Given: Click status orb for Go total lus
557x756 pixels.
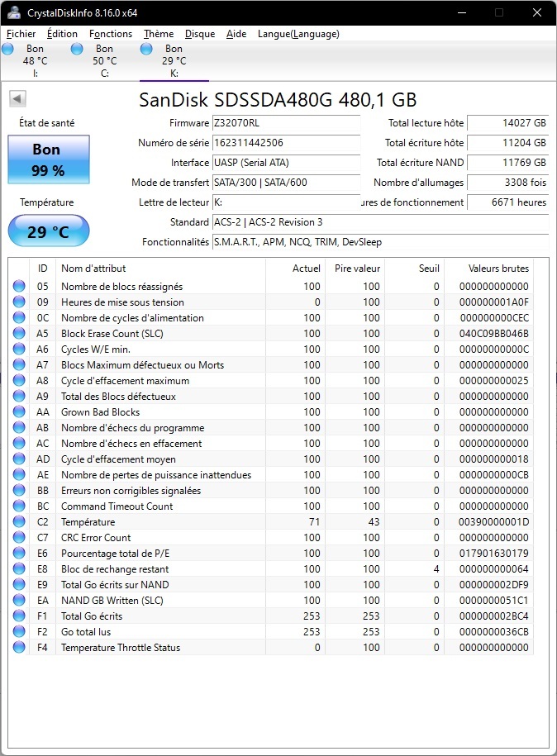Looking at the screenshot, I should tap(19, 631).
